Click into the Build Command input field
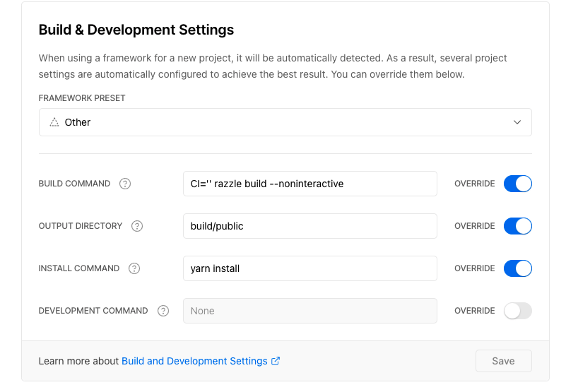 (x=309, y=184)
